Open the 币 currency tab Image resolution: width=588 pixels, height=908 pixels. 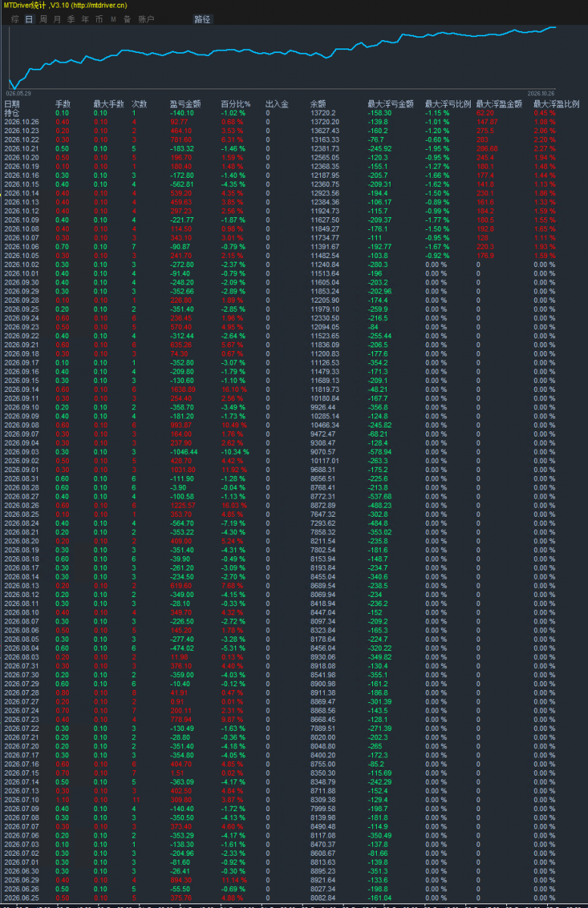[99, 19]
